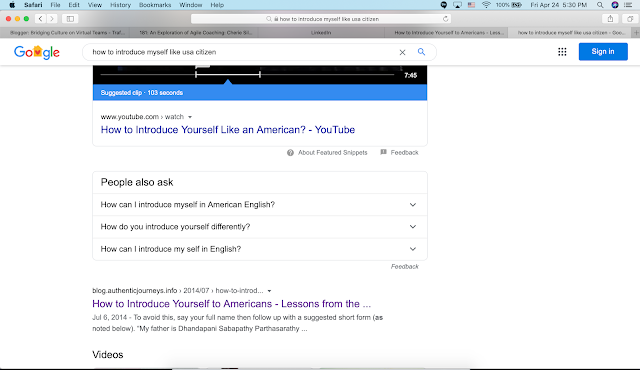Click About Featured Snippets question icon
640x370 pixels.
pos(290,153)
